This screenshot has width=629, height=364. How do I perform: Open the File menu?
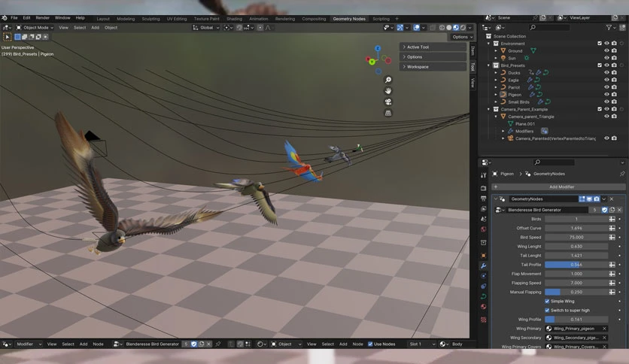[14, 18]
